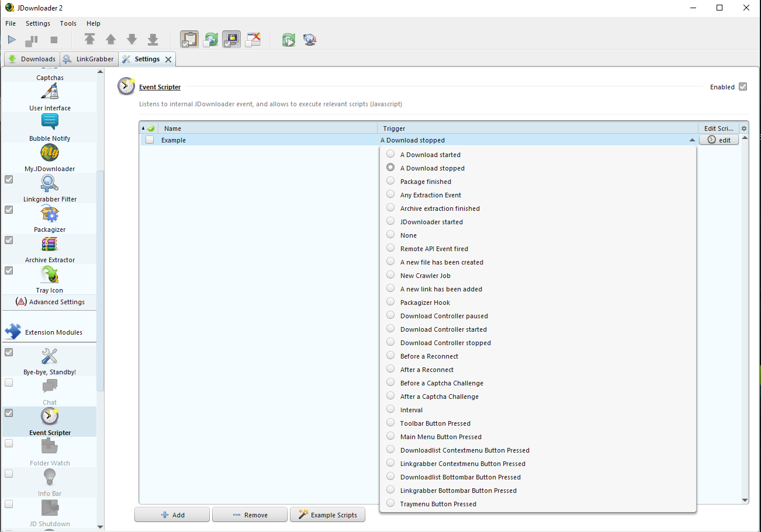
Task: Pause downloads from the toolbar
Action: coord(32,40)
